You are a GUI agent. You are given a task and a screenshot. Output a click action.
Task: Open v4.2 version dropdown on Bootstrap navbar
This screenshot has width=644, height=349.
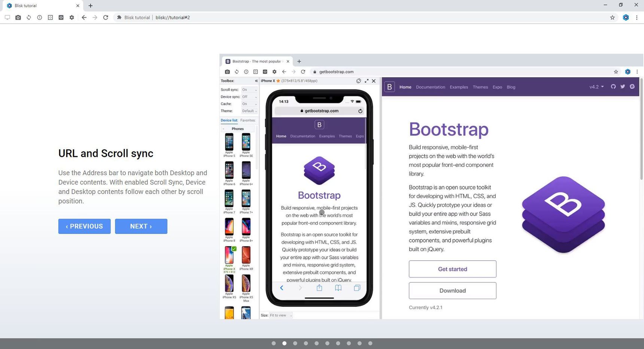pos(596,87)
